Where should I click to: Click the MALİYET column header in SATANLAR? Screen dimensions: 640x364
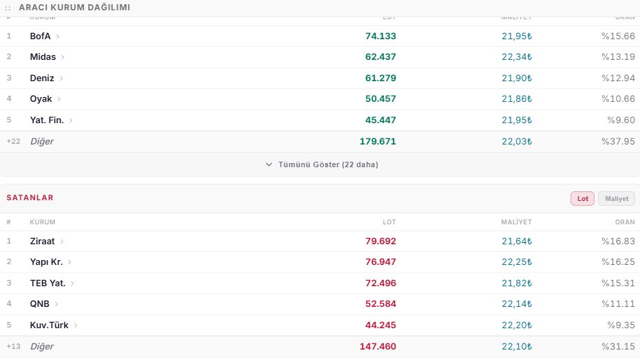coord(516,222)
